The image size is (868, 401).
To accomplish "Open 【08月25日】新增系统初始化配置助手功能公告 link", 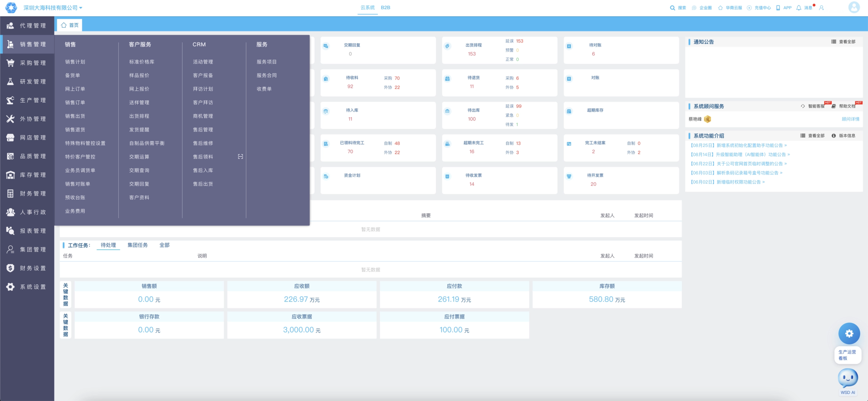I will [x=738, y=146].
